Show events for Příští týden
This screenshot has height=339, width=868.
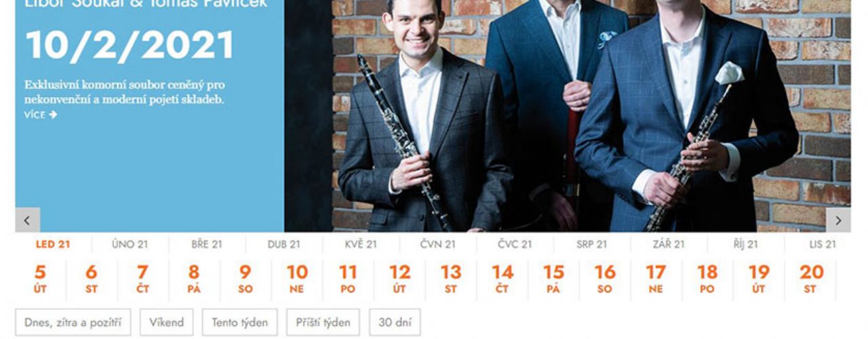(323, 322)
